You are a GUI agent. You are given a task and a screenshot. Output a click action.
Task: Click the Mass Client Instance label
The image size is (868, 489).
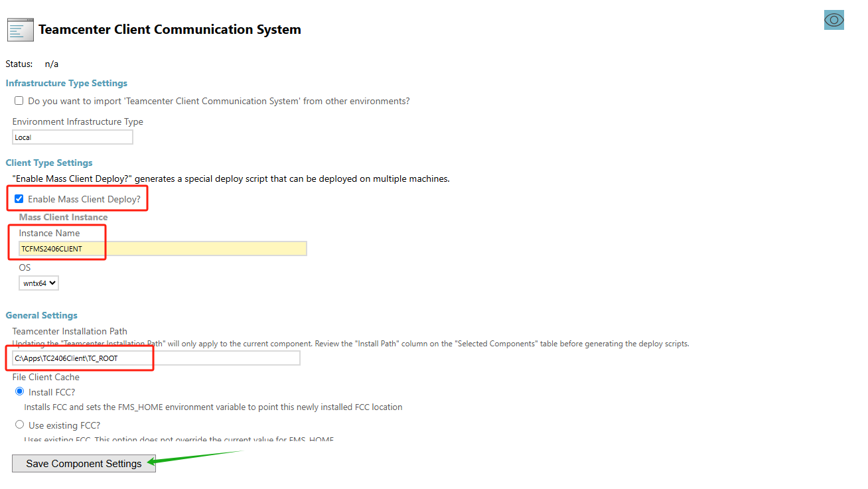[x=63, y=218]
